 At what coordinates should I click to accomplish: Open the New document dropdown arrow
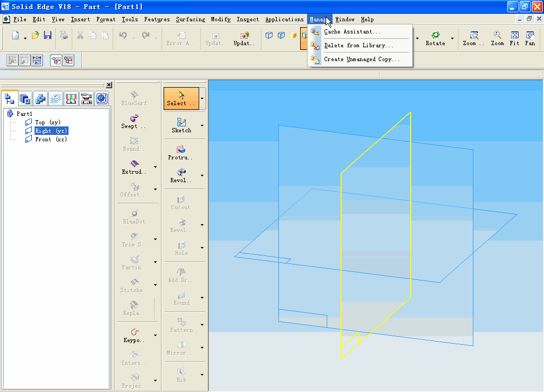pyautogui.click(x=25, y=38)
